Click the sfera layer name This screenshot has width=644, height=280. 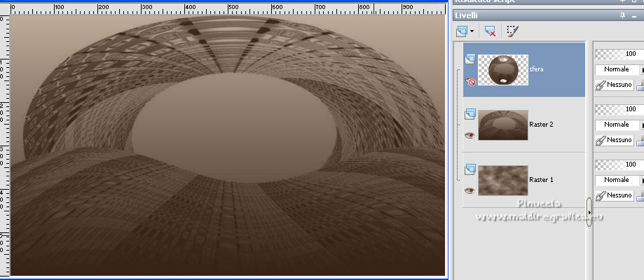[x=536, y=69]
